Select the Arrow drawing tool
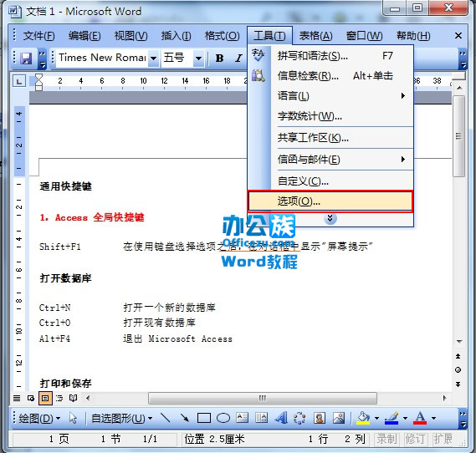The height and width of the screenshot is (453, 476). (184, 418)
